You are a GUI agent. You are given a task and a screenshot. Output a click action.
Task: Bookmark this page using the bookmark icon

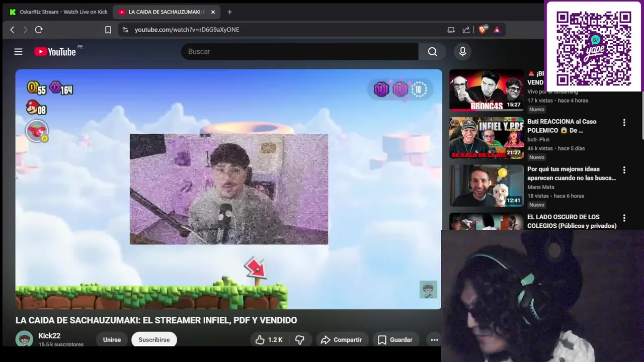[x=108, y=30]
